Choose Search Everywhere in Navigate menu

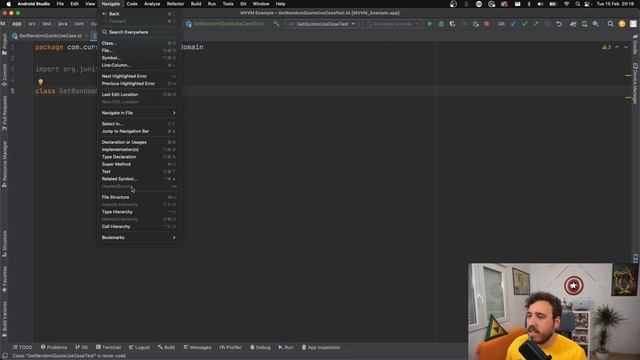tap(139, 32)
